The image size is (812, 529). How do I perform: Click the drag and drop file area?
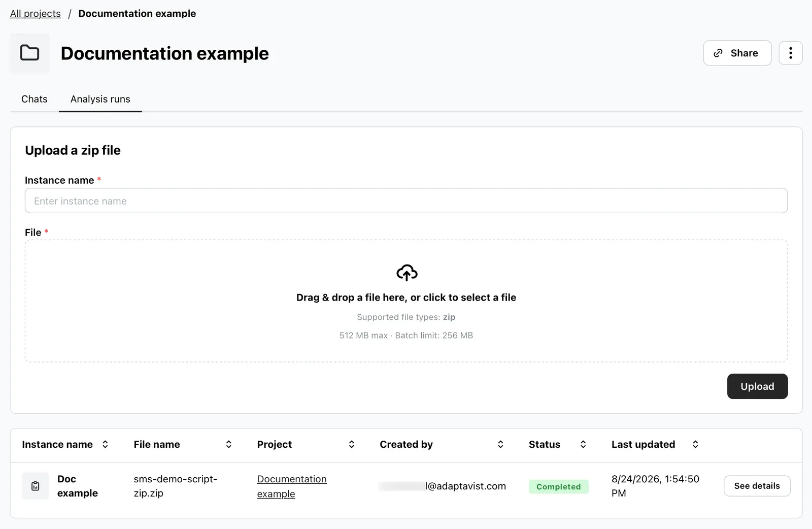406,301
